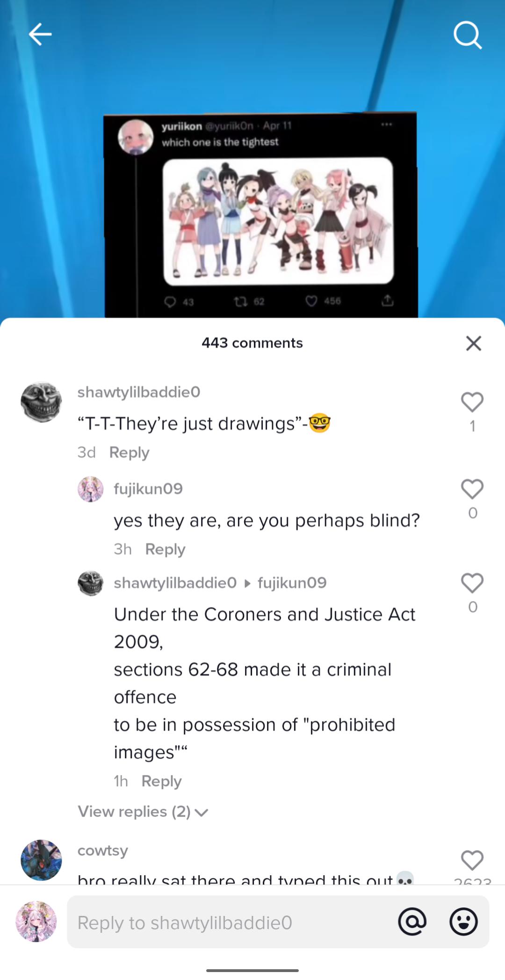The width and height of the screenshot is (505, 980).
Task: Open cowtsy's profile avatar
Action: coord(41,860)
